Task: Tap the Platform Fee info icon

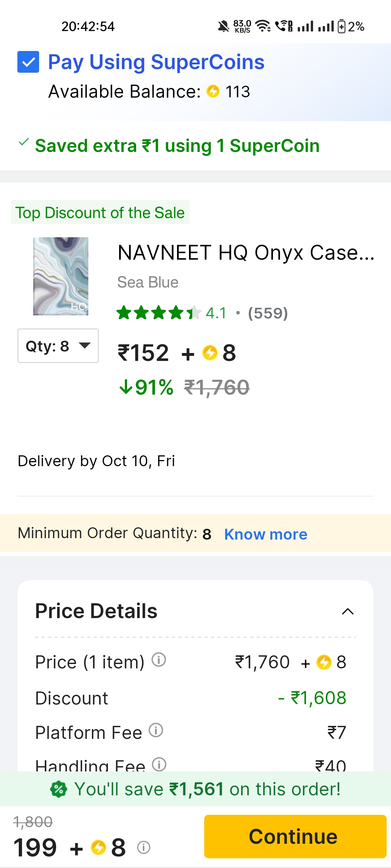Action: (156, 730)
